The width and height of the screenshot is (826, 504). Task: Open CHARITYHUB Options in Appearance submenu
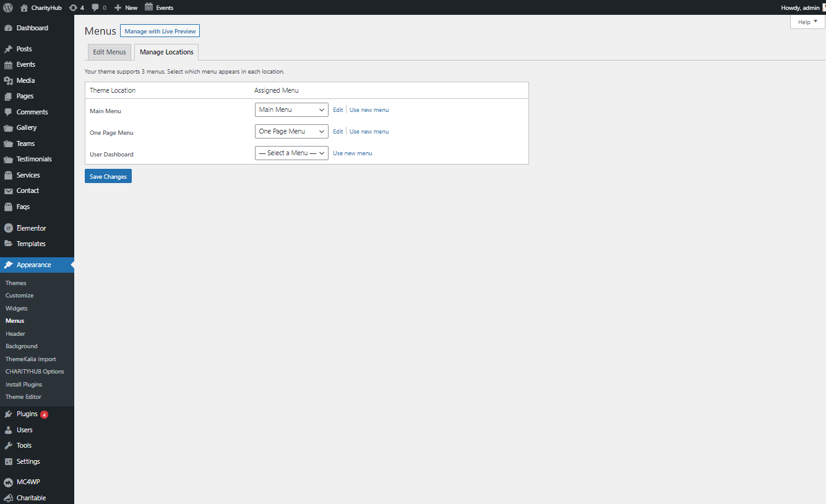point(35,372)
